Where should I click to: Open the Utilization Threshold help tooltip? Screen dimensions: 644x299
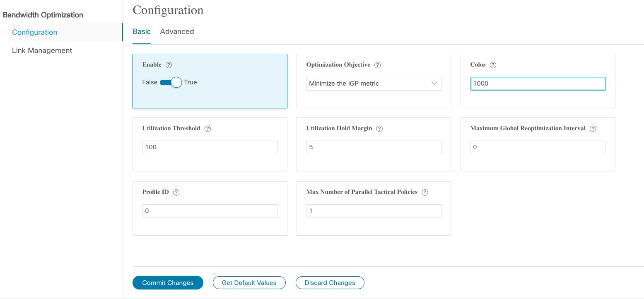[x=207, y=128]
